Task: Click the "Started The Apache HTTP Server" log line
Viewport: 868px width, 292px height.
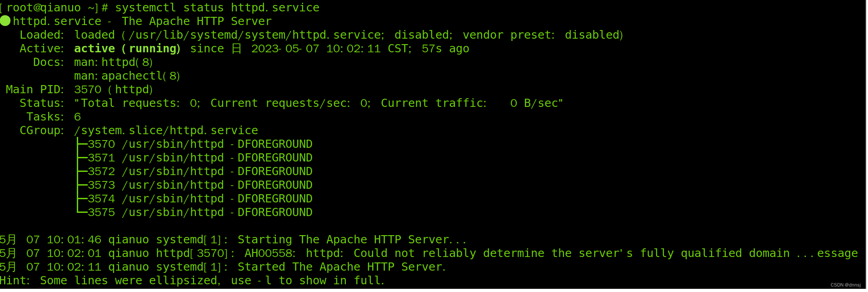Action: [x=341, y=267]
